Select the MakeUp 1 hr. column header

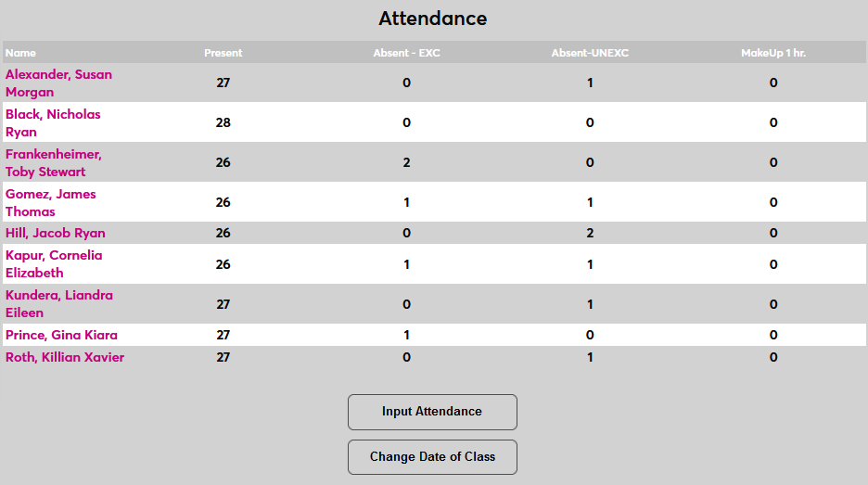tap(773, 53)
